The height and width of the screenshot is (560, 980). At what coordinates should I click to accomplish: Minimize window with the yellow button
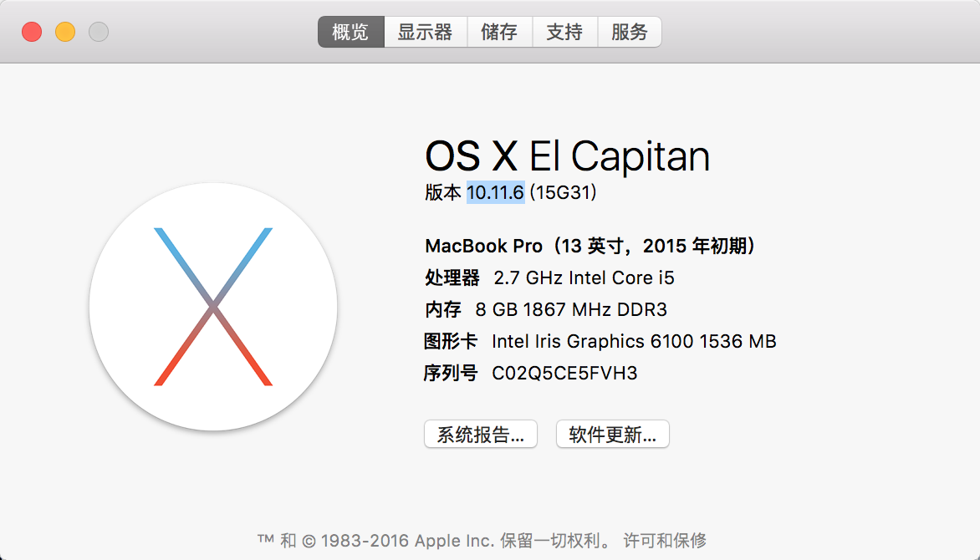[x=65, y=33]
